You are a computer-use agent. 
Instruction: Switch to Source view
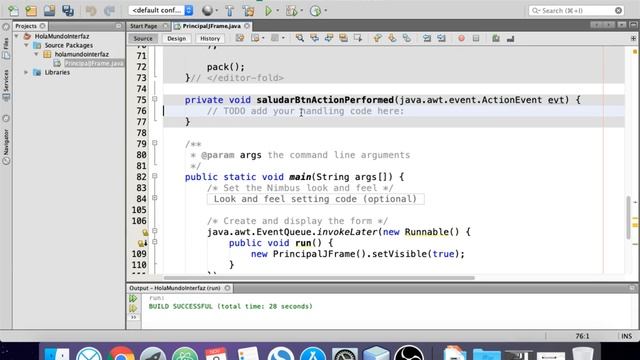[x=143, y=38]
